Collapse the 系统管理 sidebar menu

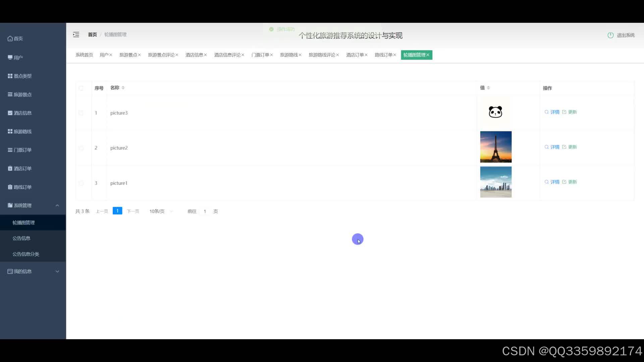coord(33,205)
